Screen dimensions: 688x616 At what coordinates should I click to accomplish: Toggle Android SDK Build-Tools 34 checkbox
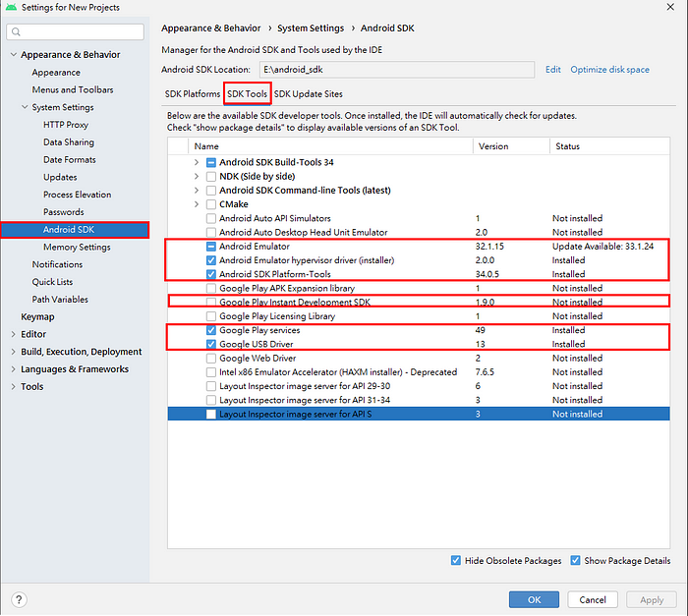point(211,162)
